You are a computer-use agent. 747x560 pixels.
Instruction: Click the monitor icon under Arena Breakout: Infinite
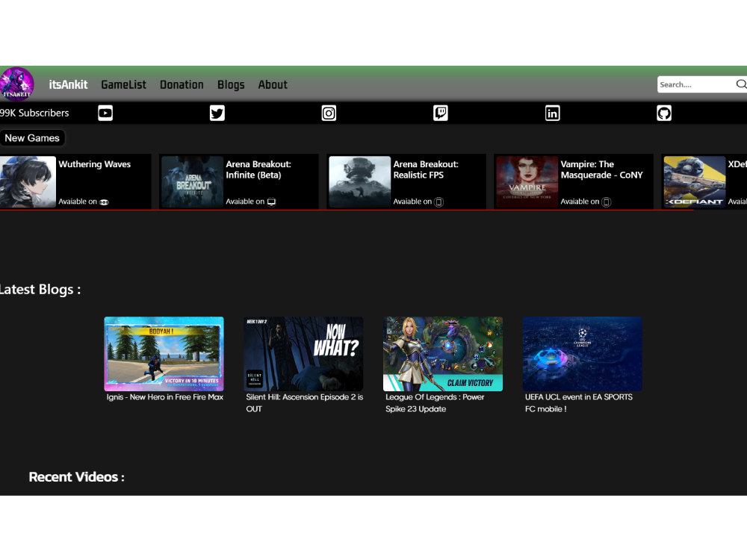271,202
